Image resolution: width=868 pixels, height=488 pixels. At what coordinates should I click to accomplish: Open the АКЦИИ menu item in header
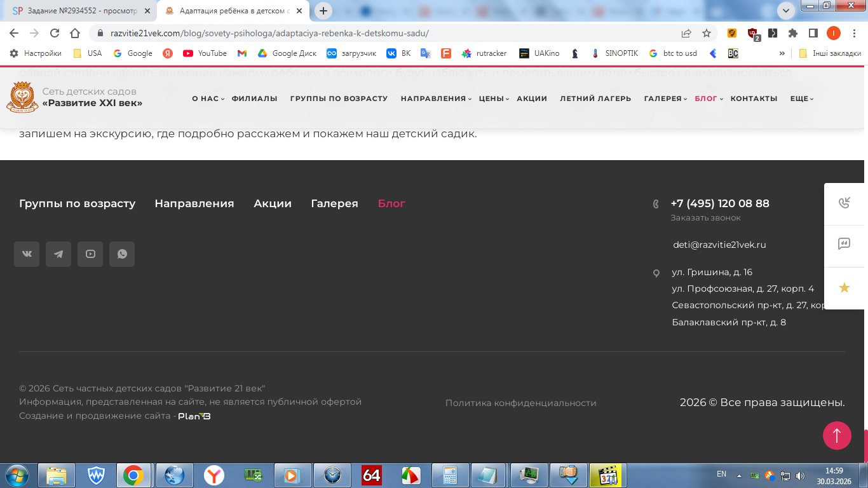click(532, 98)
